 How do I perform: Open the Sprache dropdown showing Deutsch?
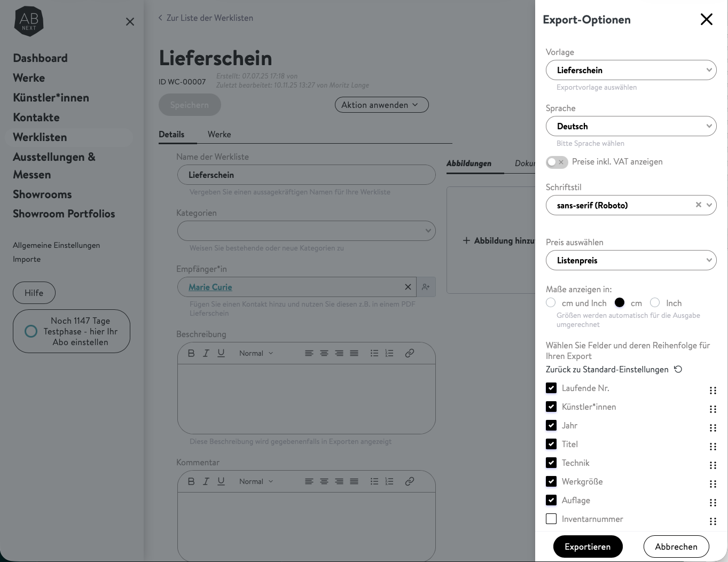click(631, 126)
